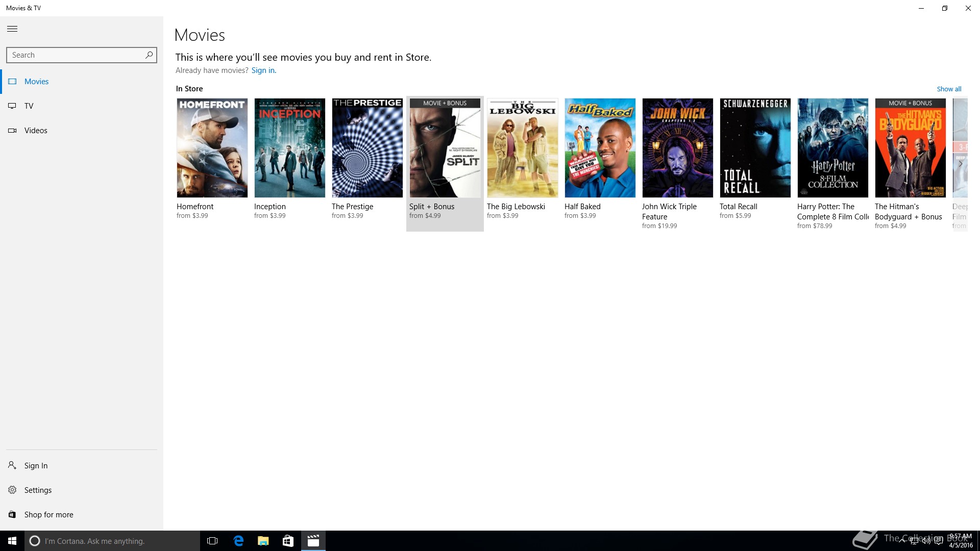Open John Wick Triple Feature poster
The width and height of the screenshot is (980, 551).
click(678, 148)
